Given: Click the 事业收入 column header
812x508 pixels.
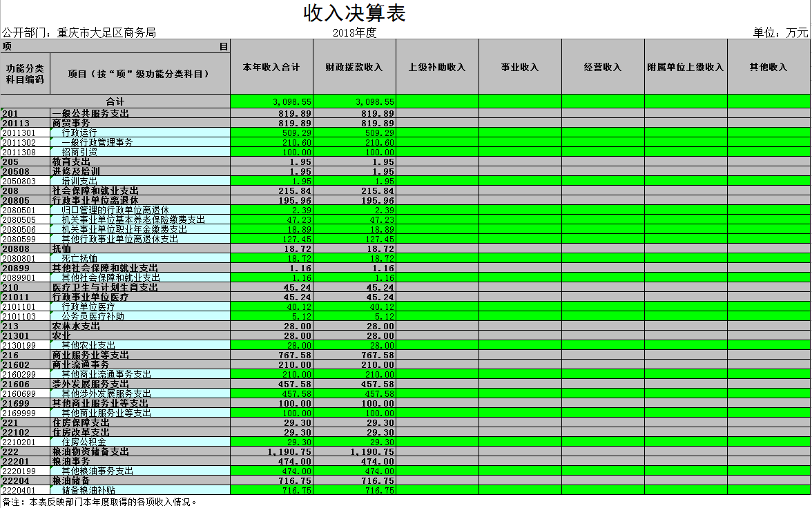Looking at the screenshot, I should pos(520,67).
